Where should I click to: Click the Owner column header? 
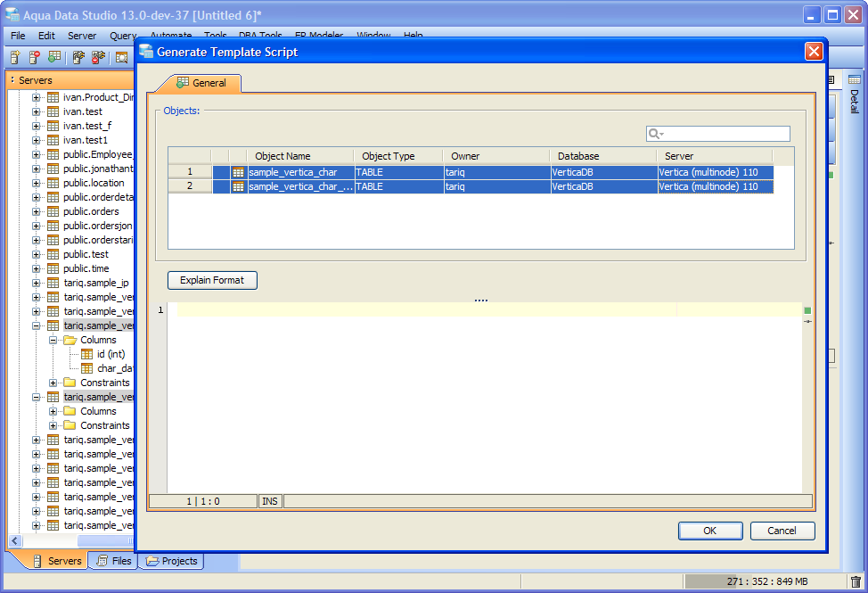click(496, 156)
